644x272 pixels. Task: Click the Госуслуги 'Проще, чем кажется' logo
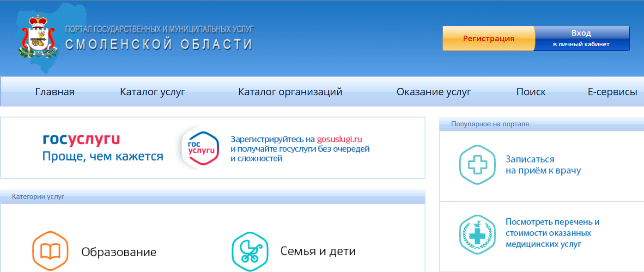pos(103,148)
